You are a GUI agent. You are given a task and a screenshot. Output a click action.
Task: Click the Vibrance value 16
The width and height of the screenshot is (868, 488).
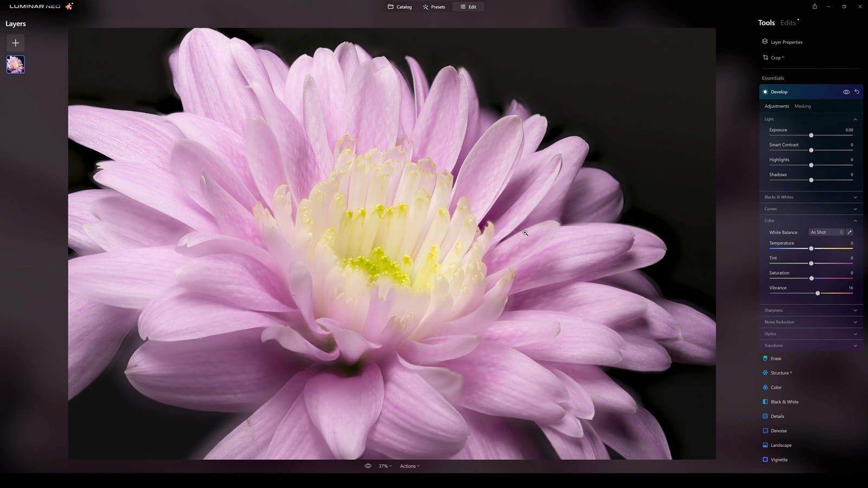coord(851,288)
